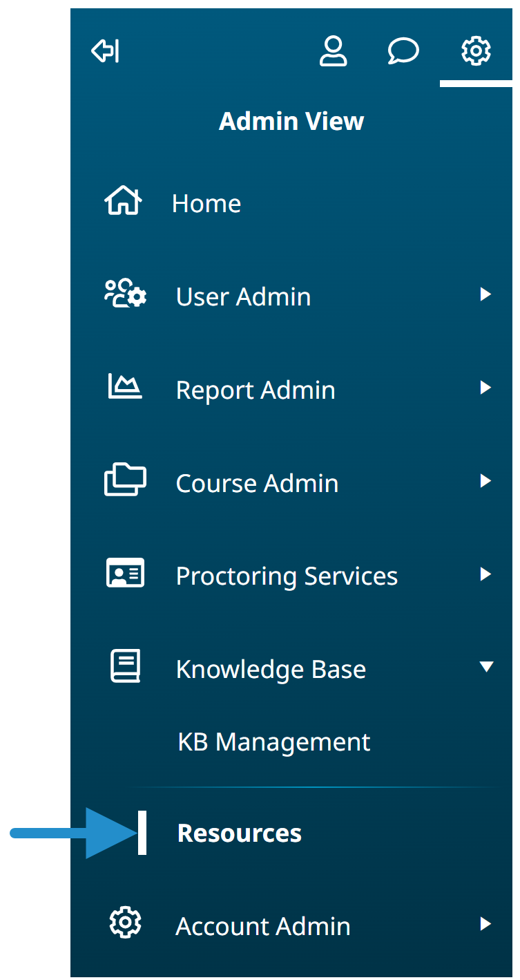The width and height of the screenshot is (520, 980).
Task: Open the chat bubble icon tab
Action: (403, 51)
